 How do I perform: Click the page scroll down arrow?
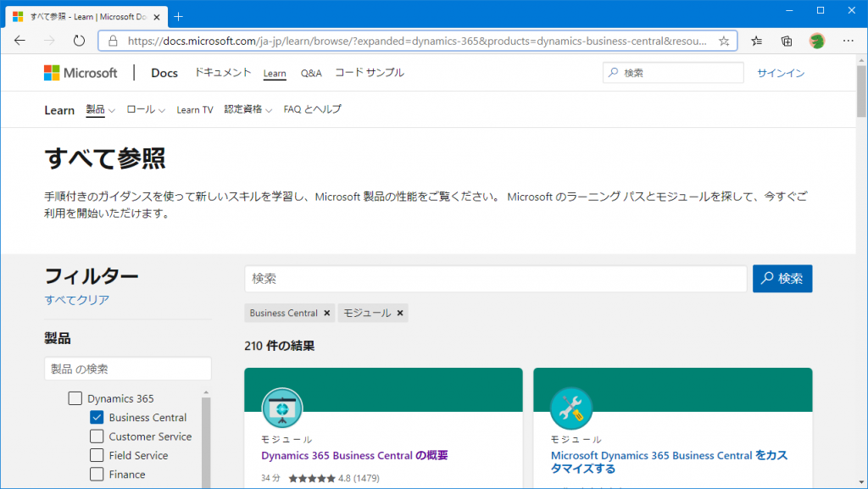[x=861, y=483]
